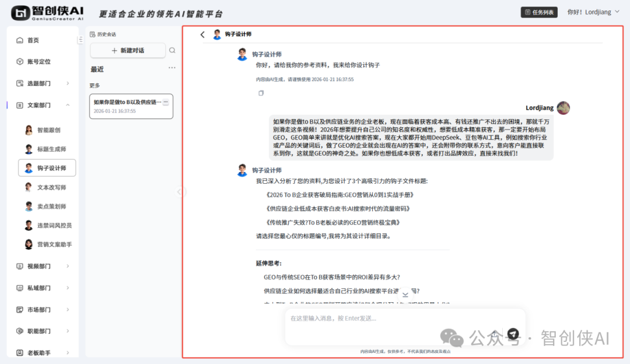Click the question about GEO与传统SEO ROI
The height and width of the screenshot is (364, 630).
[x=332, y=277]
